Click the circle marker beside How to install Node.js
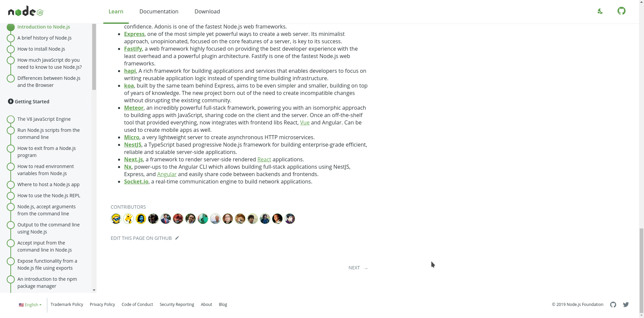Image resolution: width=644 pixels, height=318 pixels. click(10, 49)
